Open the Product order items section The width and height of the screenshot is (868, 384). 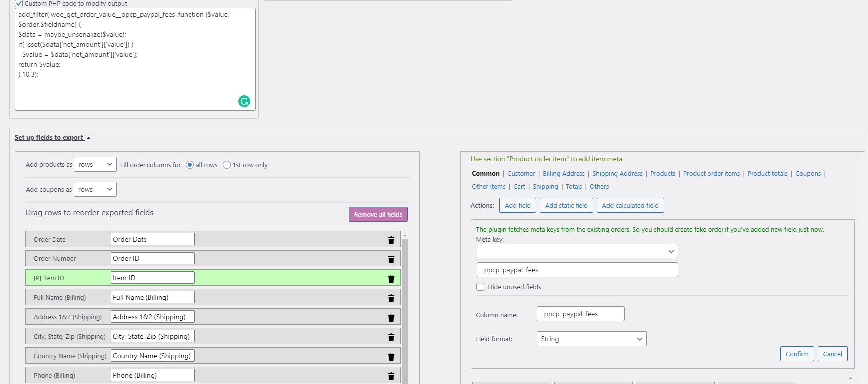tap(712, 173)
